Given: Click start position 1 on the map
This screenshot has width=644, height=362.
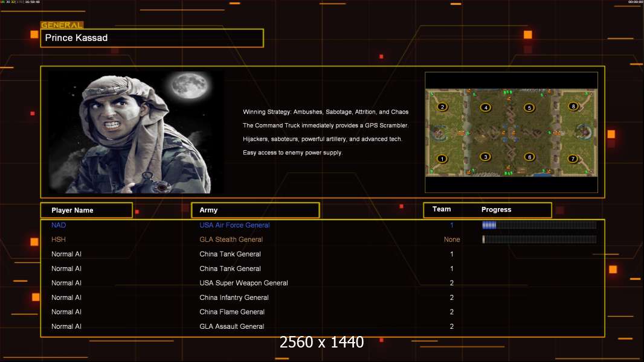Looking at the screenshot, I should pyautogui.click(x=442, y=159).
